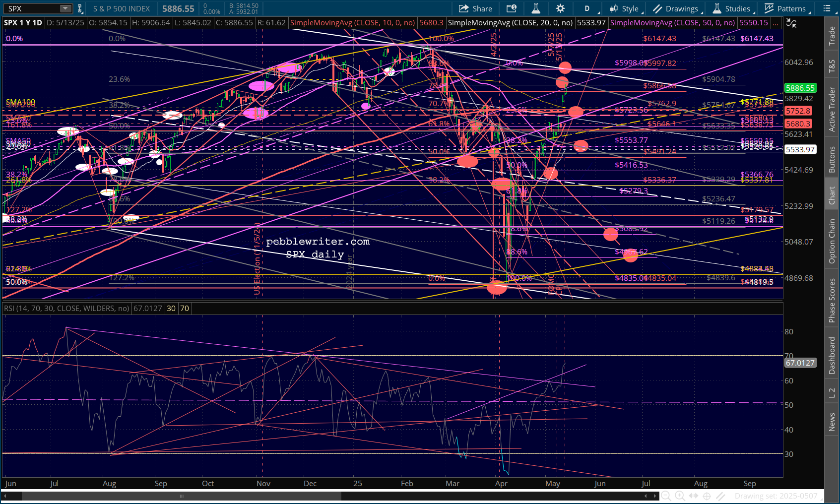840x504 pixels.
Task: Click the zoom in magnifier icon
Action: (x=680, y=496)
